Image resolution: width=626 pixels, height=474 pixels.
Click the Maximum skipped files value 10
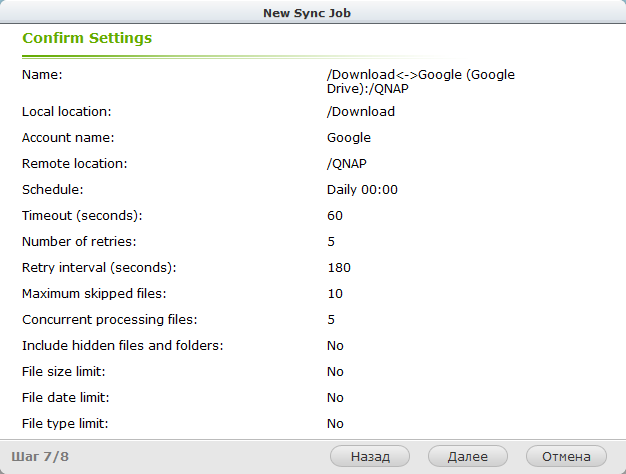point(335,294)
